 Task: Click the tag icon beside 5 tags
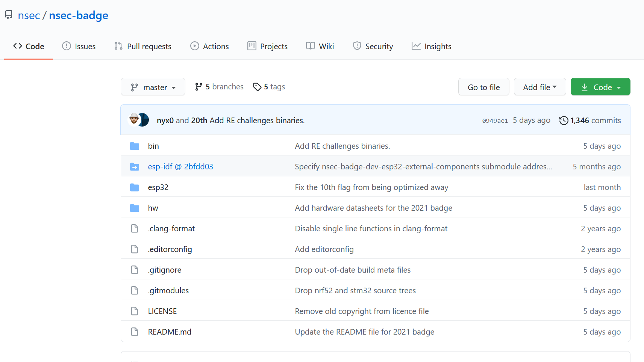(x=257, y=87)
